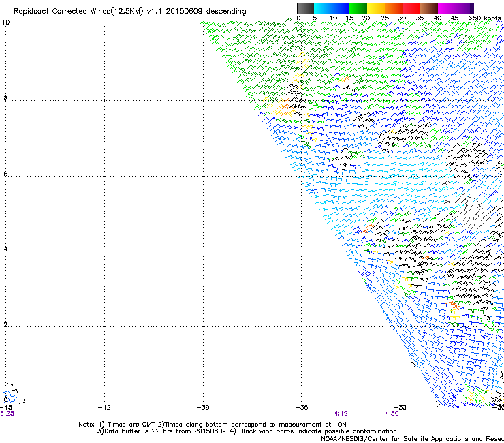504x443 pixels.
Task: Click the brown 35–40 knots legend swatch
Action: click(429, 8)
